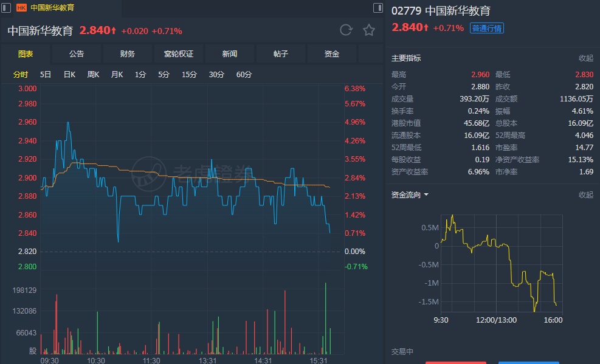The width and height of the screenshot is (600, 364).
Task: Click the 成交量 value 393.20万
Action: [x=475, y=99]
